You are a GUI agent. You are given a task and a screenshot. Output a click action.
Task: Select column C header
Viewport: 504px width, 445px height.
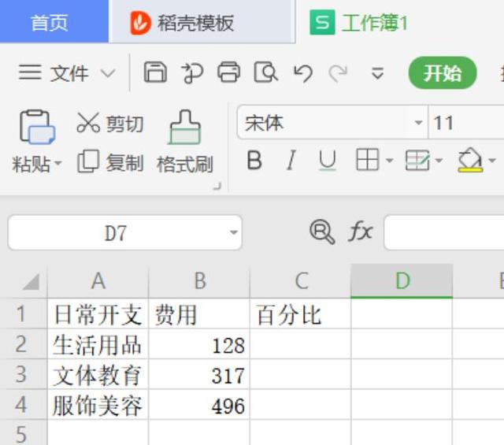click(x=301, y=281)
